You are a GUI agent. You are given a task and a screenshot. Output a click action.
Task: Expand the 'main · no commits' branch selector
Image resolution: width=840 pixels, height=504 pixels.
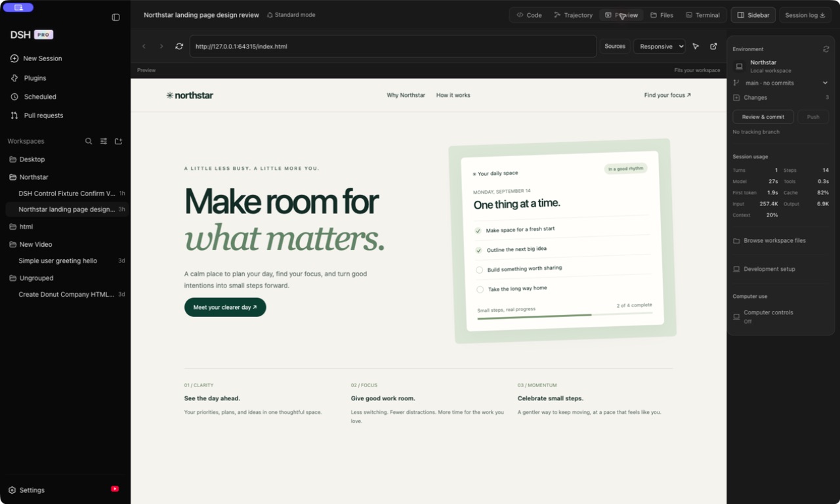pos(781,83)
